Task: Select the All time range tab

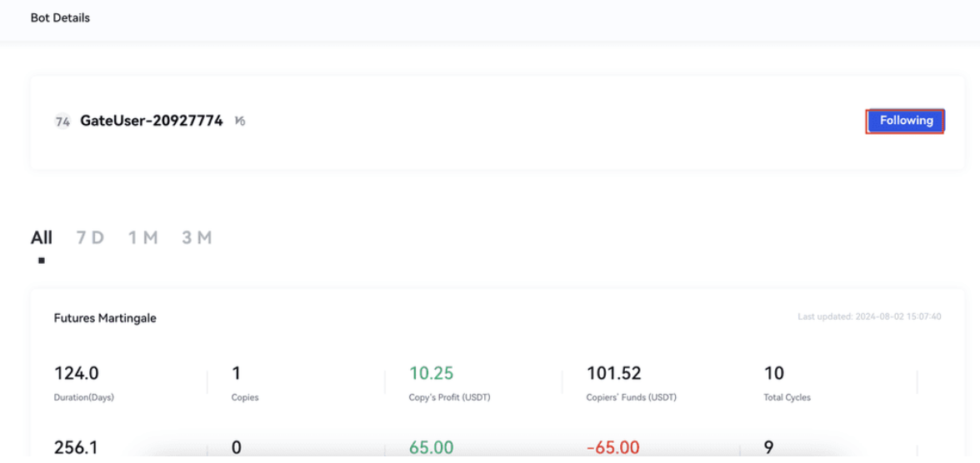Action: tap(42, 237)
